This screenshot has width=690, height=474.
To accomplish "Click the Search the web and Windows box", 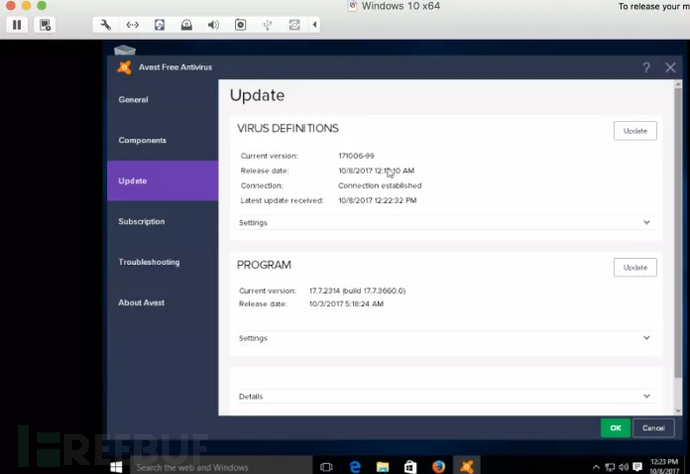I will 221,467.
